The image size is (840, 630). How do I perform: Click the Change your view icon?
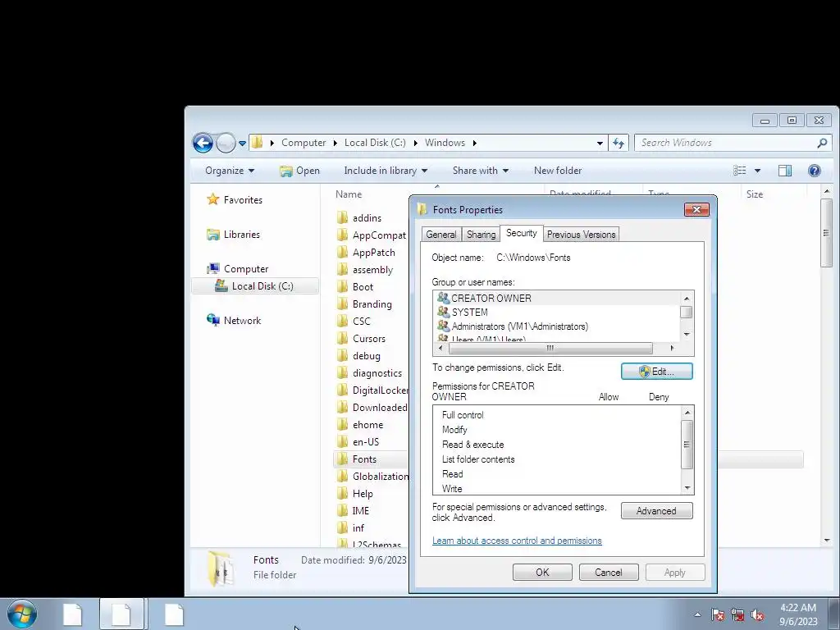tap(740, 171)
